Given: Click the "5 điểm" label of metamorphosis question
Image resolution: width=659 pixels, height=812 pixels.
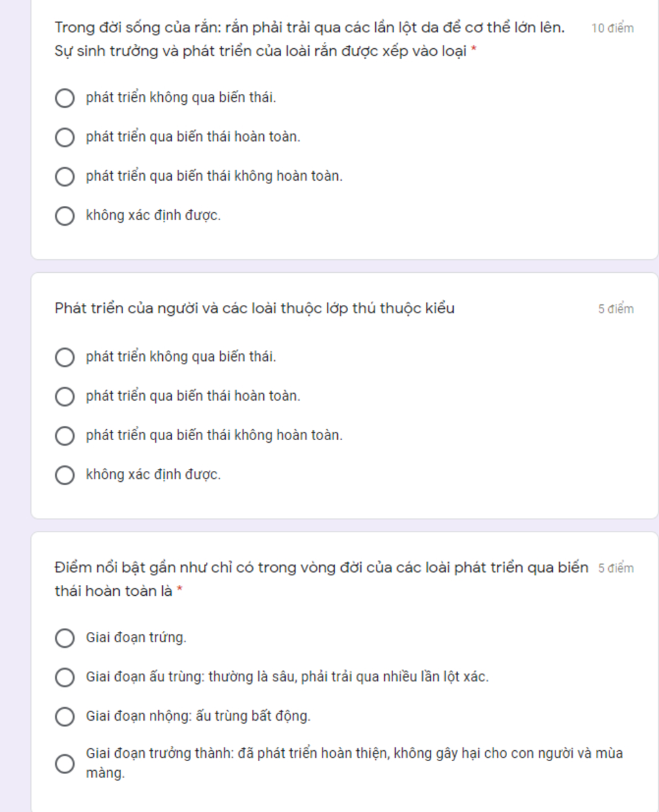Looking at the screenshot, I should click(616, 568).
